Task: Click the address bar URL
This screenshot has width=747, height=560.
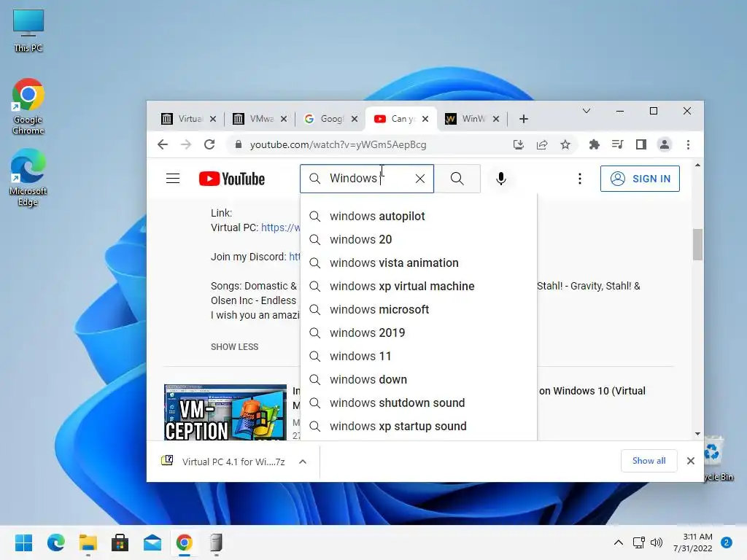Action: click(x=338, y=144)
